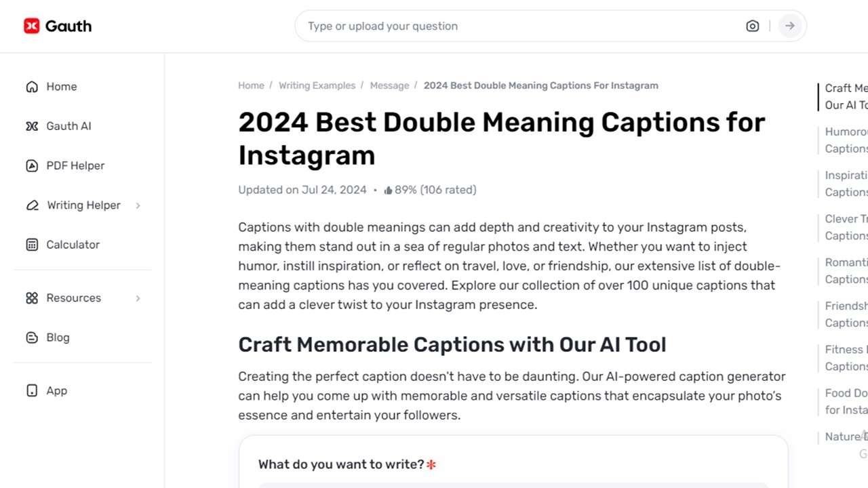Open PDF Helper from the sidebar
The image size is (868, 488).
[x=75, y=165]
